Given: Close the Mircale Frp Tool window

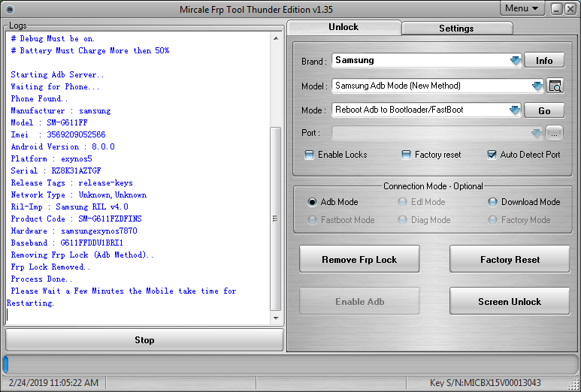Looking at the screenshot, I should click(570, 9).
